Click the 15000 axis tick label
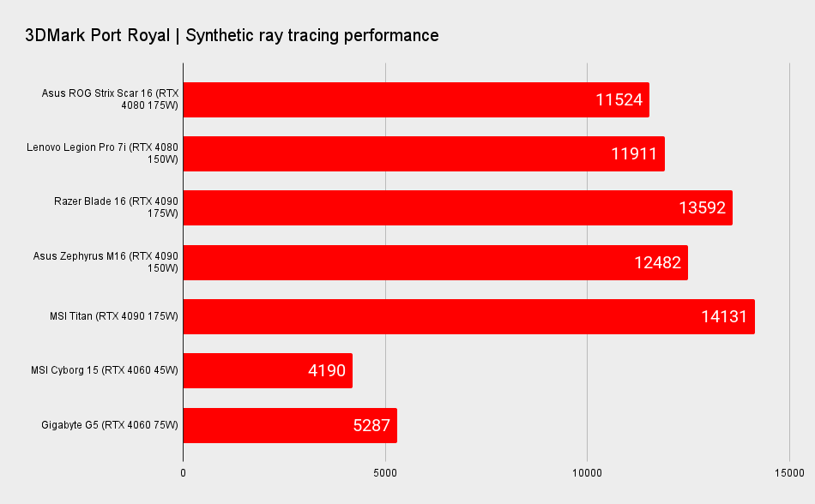815x504 pixels. coord(789,473)
